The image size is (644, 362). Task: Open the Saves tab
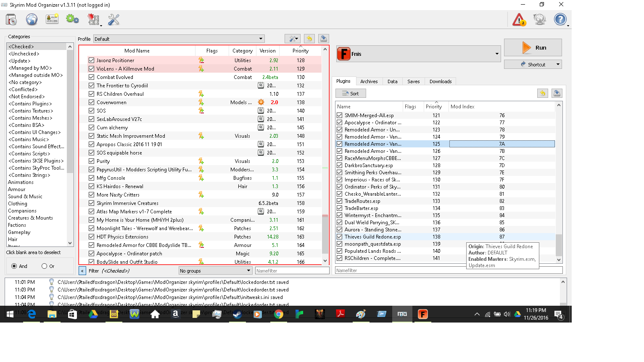tap(414, 81)
